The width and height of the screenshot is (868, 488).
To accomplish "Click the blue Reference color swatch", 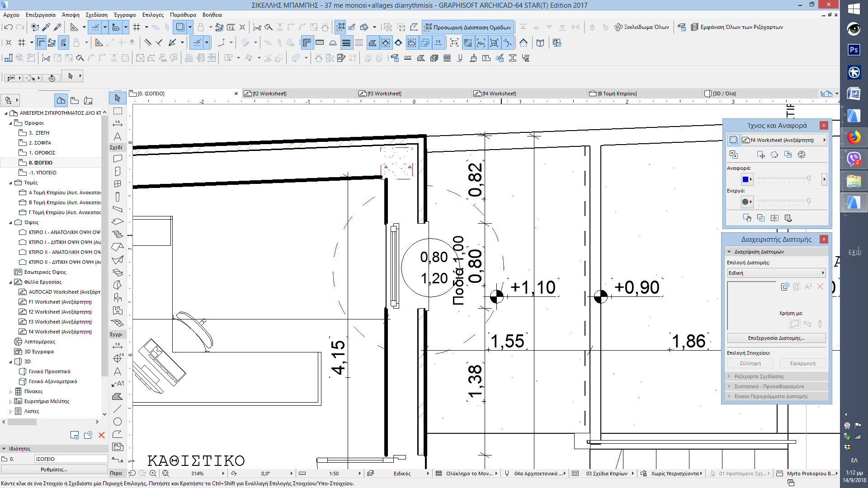I will coord(745,179).
